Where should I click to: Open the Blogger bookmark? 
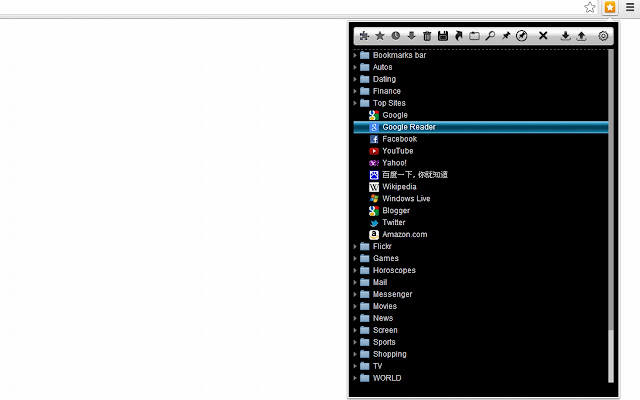480,211
